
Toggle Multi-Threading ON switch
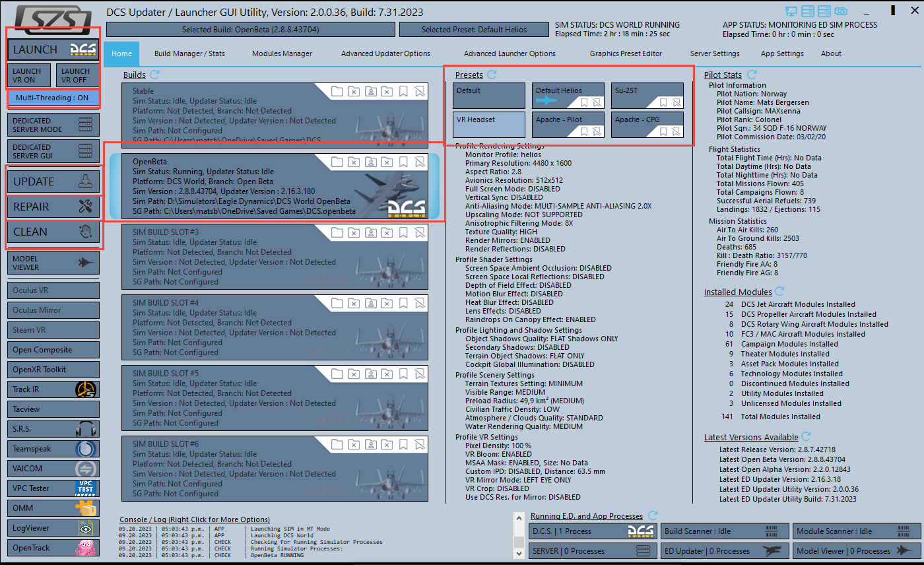click(53, 98)
